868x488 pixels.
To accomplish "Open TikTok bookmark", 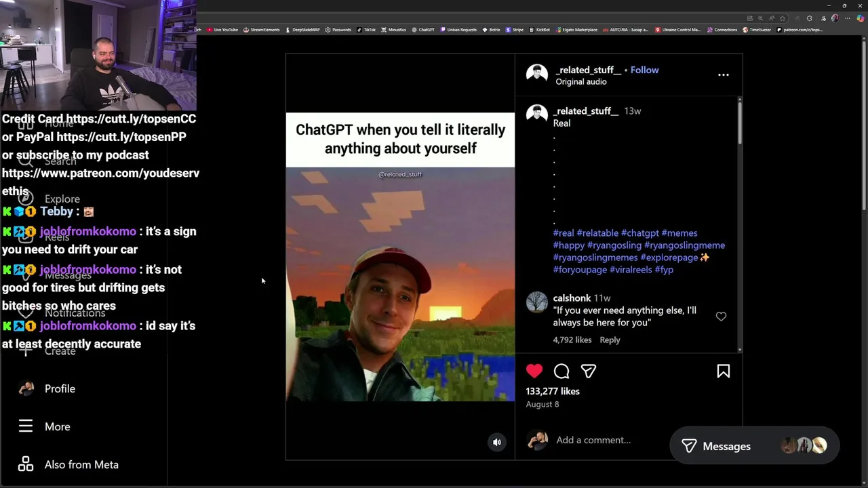I will pyautogui.click(x=366, y=30).
